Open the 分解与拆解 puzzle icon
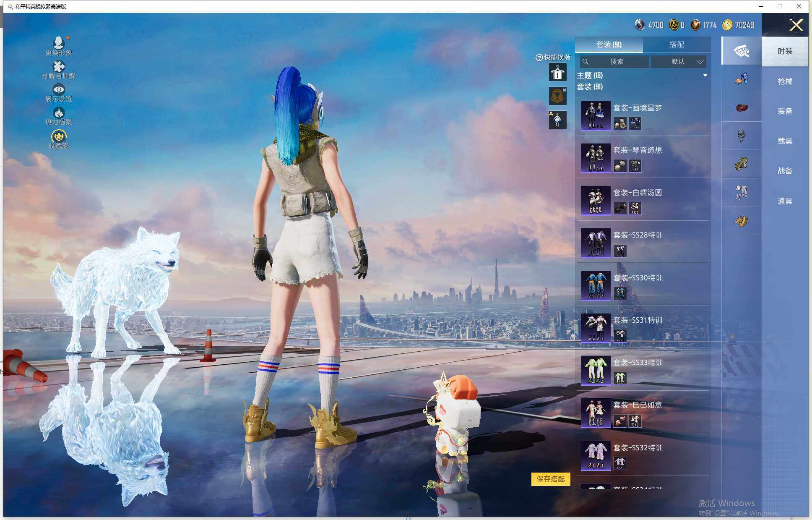 point(59,66)
